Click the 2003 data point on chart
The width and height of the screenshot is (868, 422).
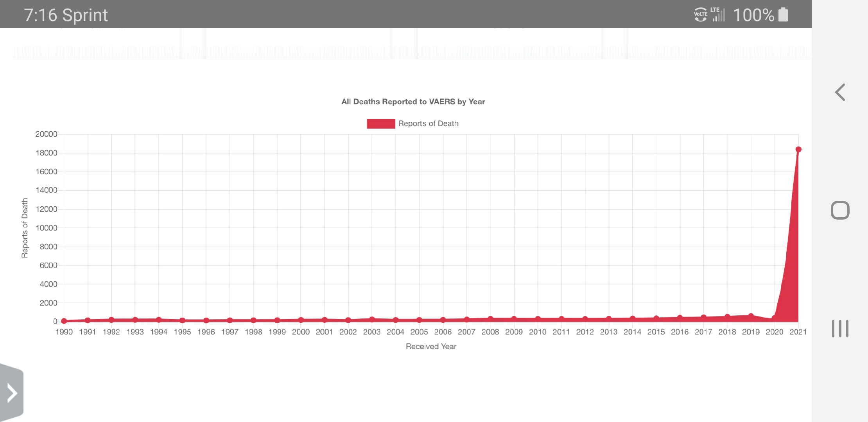(x=372, y=319)
